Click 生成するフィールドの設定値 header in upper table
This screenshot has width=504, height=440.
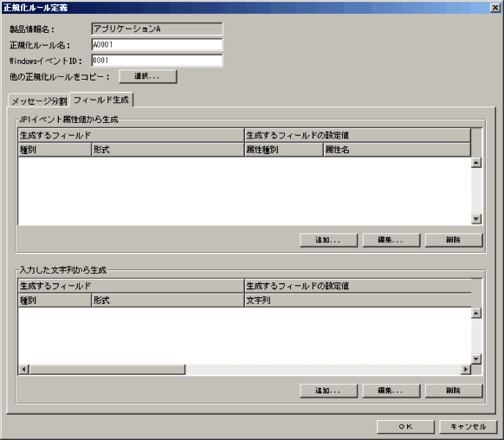tap(358, 135)
